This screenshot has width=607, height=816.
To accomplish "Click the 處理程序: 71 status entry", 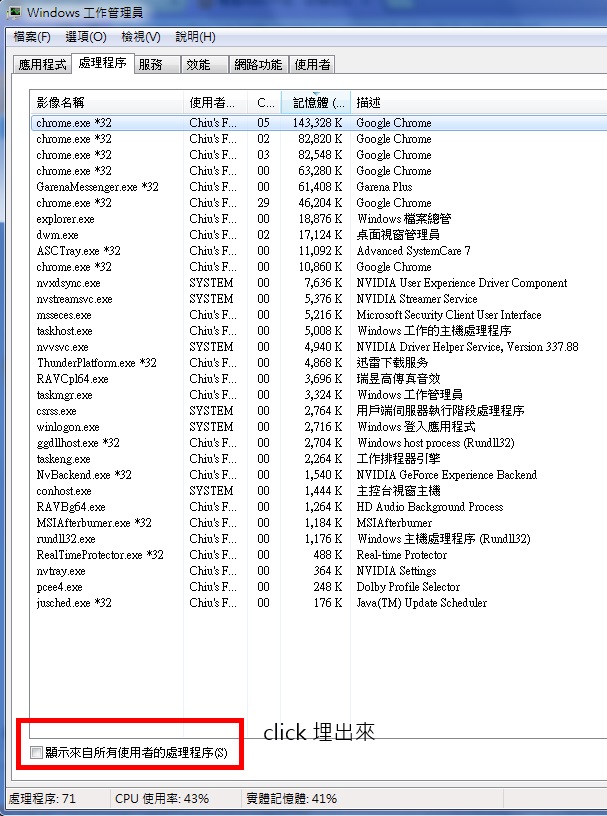I will [43, 798].
